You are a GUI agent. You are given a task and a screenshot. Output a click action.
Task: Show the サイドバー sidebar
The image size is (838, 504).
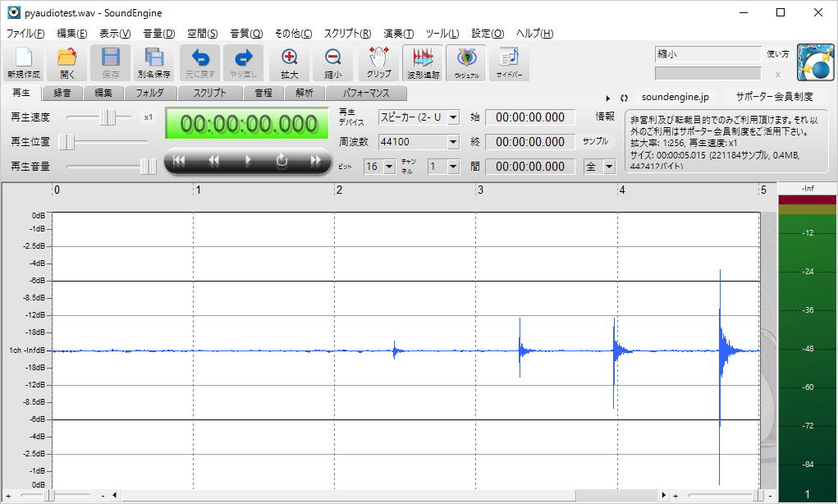point(509,62)
